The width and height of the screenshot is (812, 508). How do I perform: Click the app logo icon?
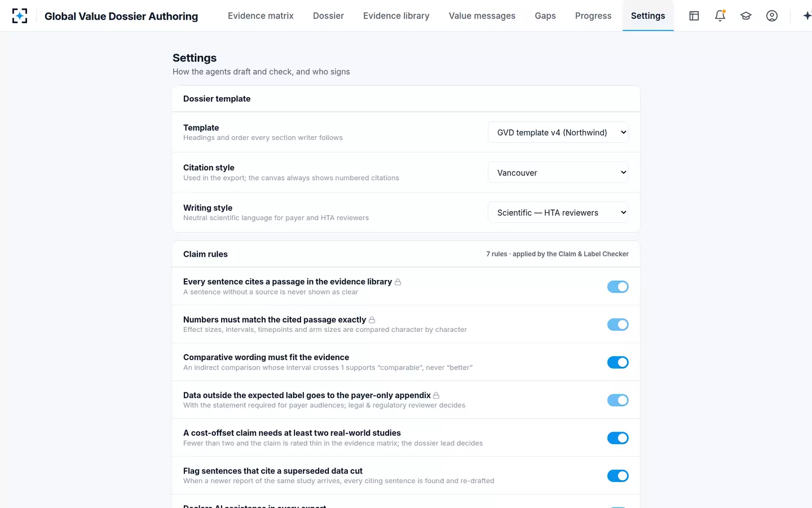coord(20,16)
